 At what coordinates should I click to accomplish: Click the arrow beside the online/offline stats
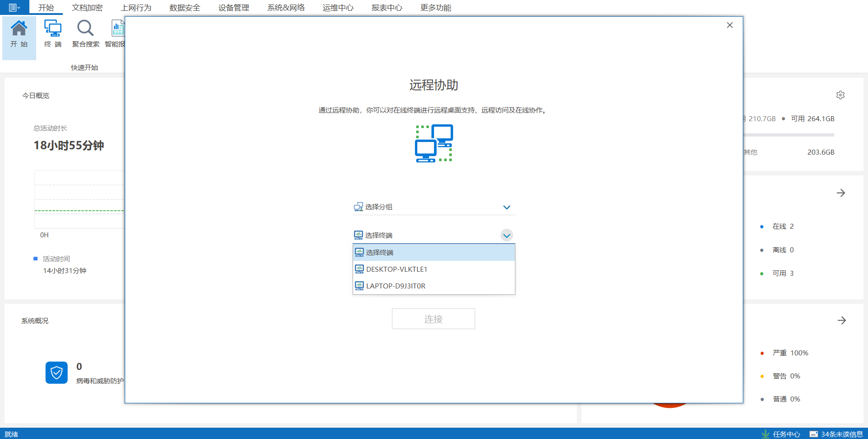click(841, 193)
